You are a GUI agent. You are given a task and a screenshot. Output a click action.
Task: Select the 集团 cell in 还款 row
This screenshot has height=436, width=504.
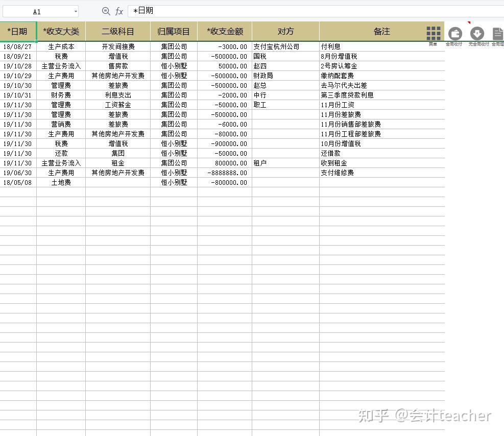118,153
